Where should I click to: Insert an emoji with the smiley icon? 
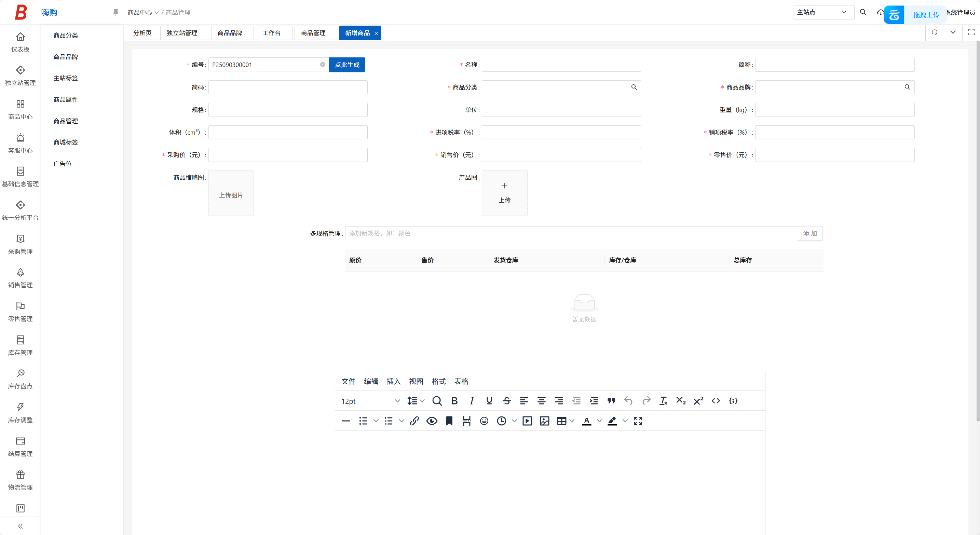[x=484, y=421]
